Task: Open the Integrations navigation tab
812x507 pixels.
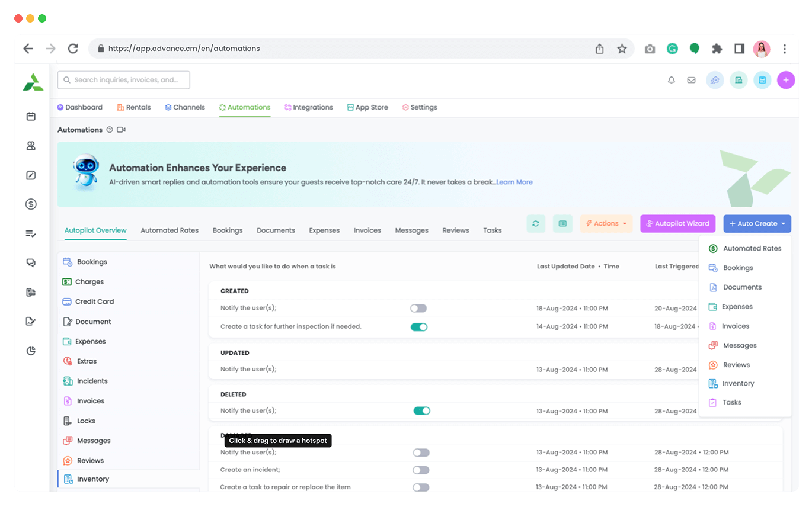Action: coord(308,107)
